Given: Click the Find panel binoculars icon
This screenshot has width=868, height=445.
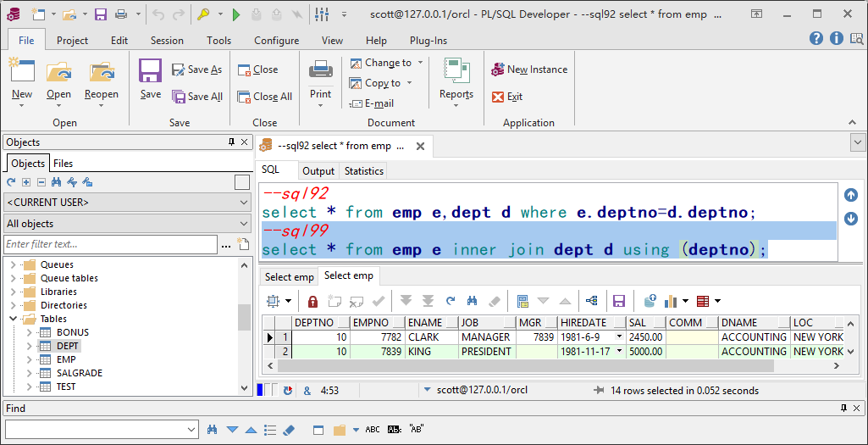Looking at the screenshot, I should [212, 430].
